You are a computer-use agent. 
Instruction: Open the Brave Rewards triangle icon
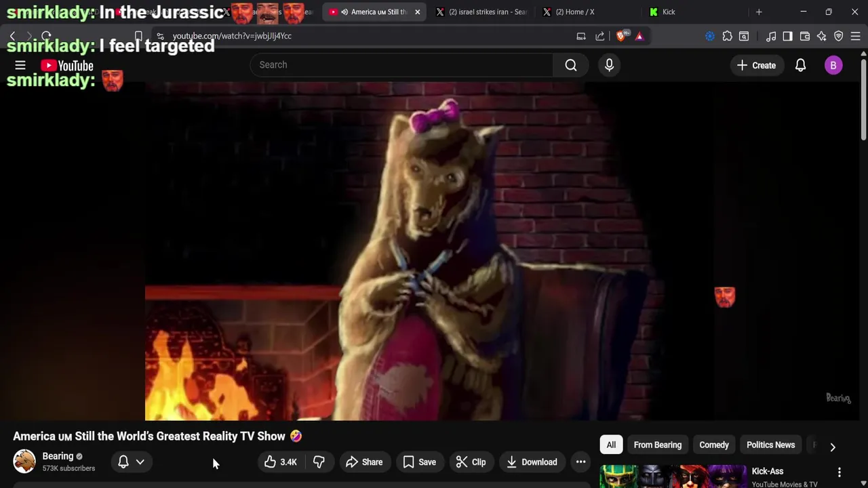pyautogui.click(x=639, y=36)
